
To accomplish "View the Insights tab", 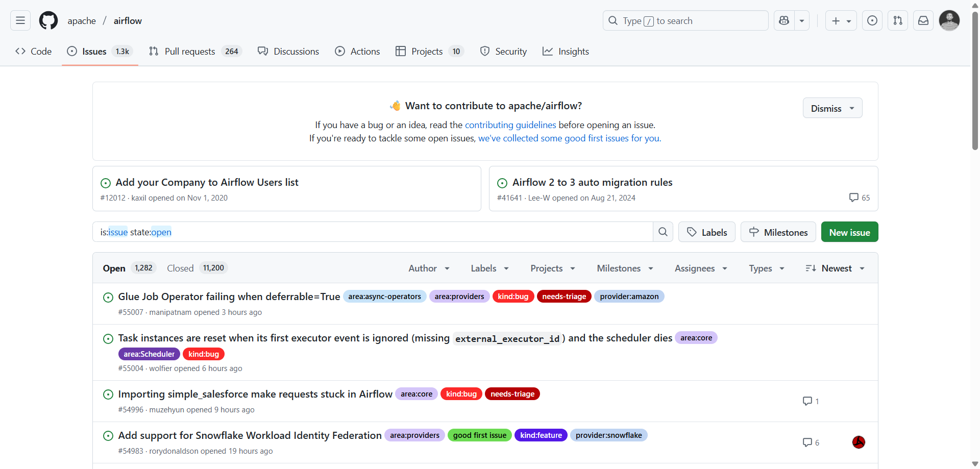I will tap(566, 51).
